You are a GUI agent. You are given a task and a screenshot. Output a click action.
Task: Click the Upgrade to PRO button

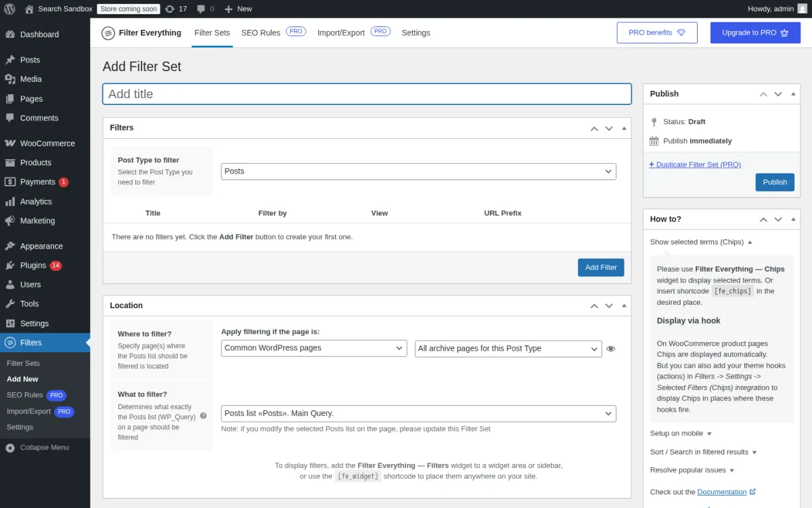(755, 33)
